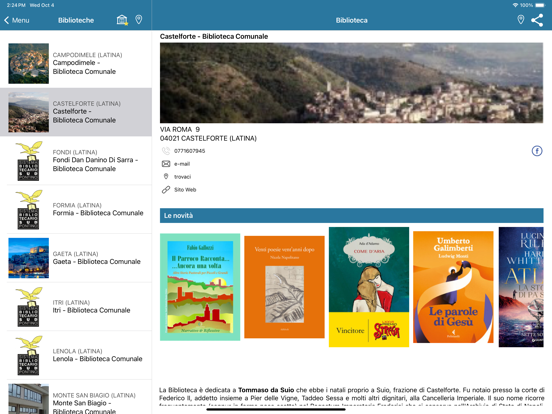This screenshot has height=414, width=552.
Task: Tap the Biblioteche header title
Action: click(76, 20)
